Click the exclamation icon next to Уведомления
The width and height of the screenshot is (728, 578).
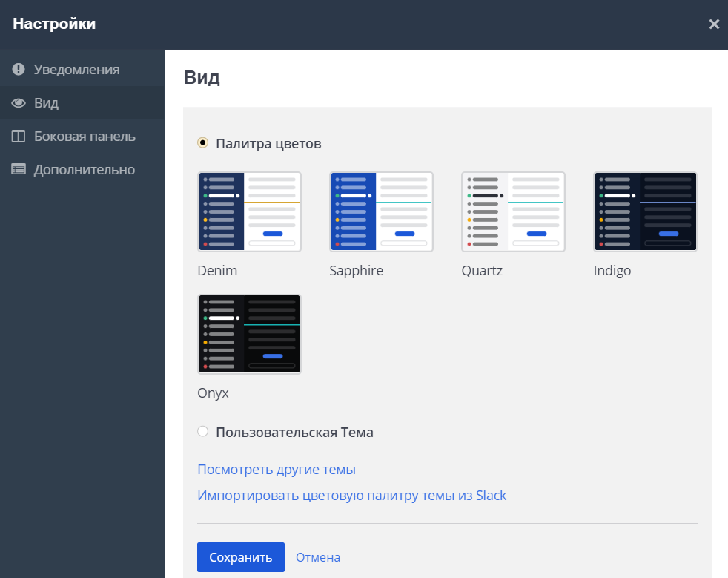click(x=19, y=70)
